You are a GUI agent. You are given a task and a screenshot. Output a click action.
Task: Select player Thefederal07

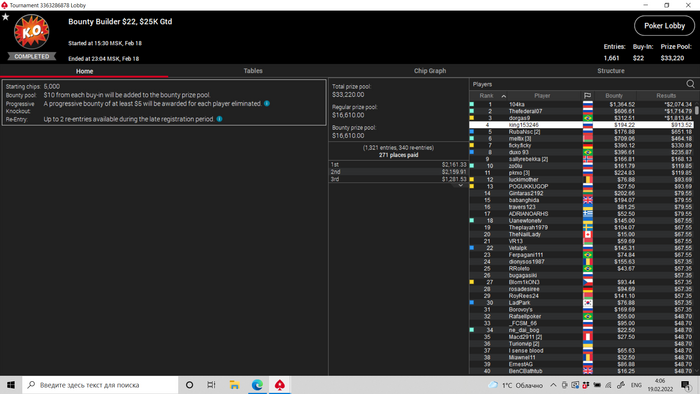point(525,111)
